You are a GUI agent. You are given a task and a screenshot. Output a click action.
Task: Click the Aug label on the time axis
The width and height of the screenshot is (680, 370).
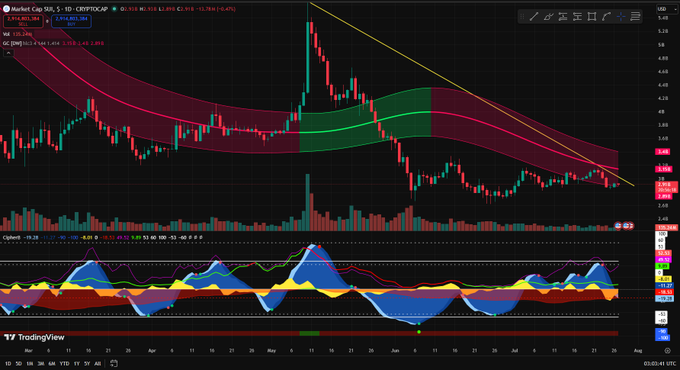638,350
